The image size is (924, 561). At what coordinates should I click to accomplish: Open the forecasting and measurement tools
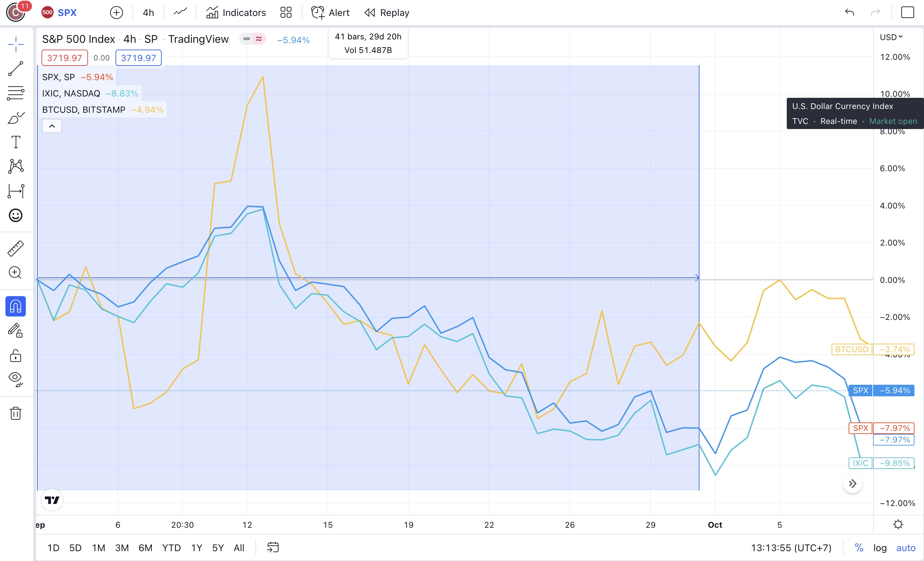click(16, 191)
